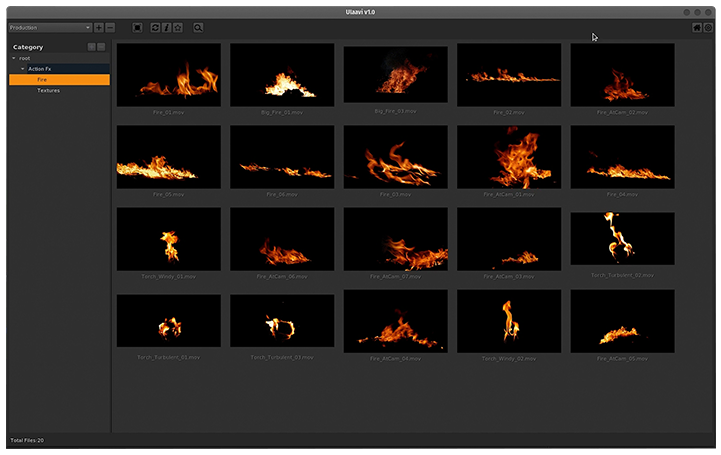
Task: Click the refresh icon in the toolbar
Action: pyautogui.click(x=155, y=28)
